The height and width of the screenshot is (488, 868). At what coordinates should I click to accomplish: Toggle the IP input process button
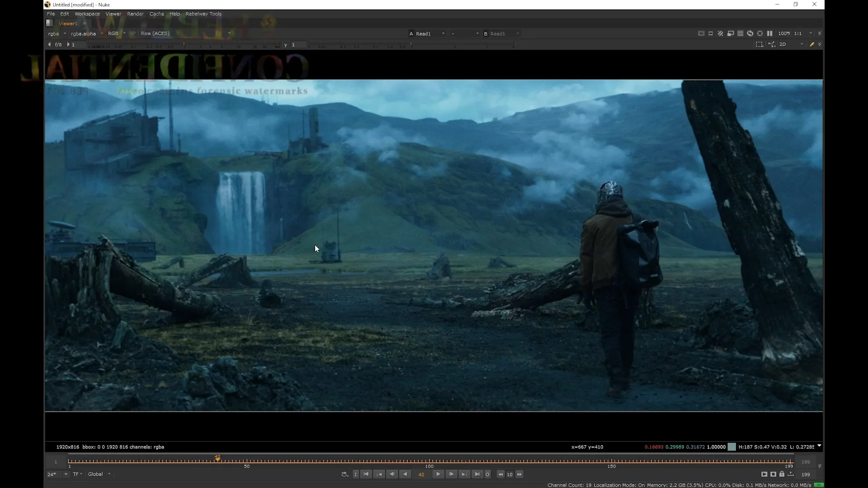[133, 33]
